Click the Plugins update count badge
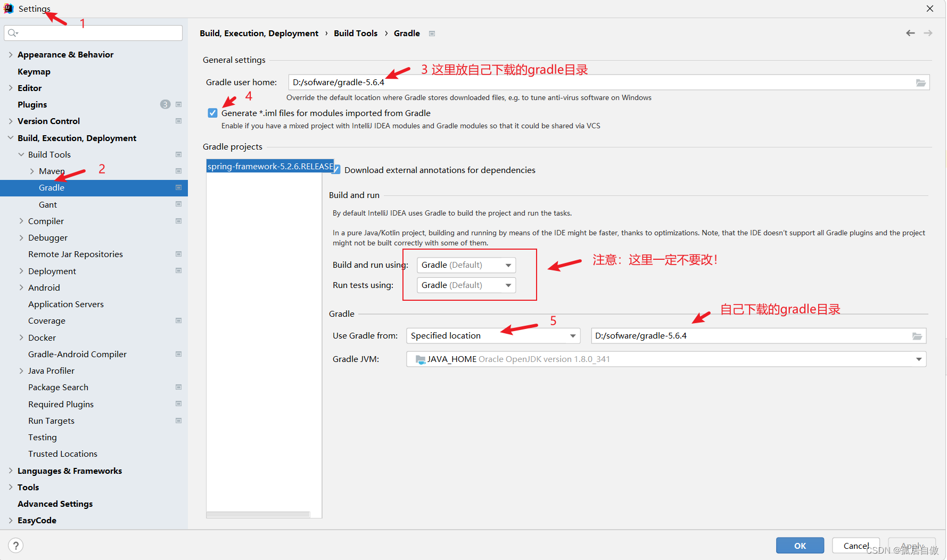This screenshot has height=560, width=947. tap(166, 104)
